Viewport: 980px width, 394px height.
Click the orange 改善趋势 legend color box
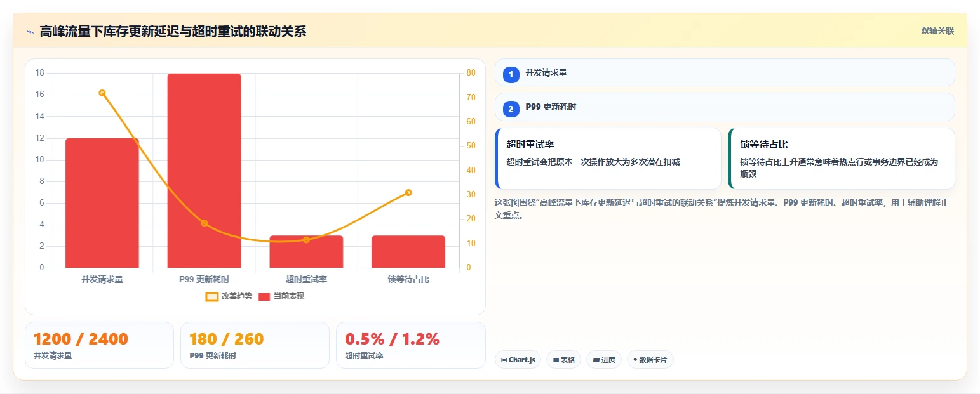[x=211, y=296]
